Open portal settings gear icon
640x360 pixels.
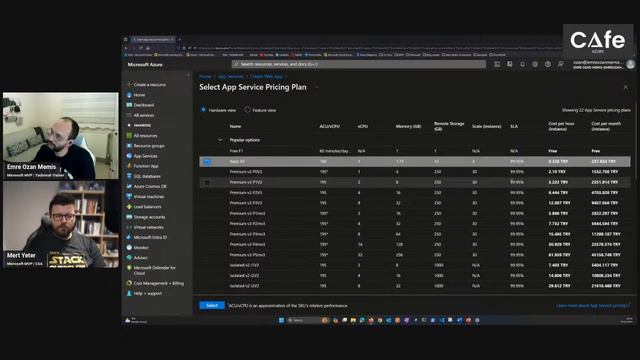(x=535, y=64)
